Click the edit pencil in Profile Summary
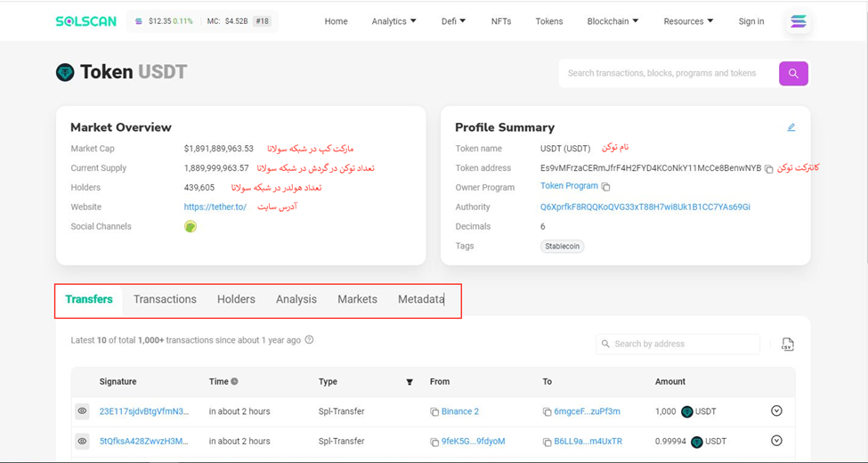Viewport: 868px width, 463px height. click(x=791, y=127)
